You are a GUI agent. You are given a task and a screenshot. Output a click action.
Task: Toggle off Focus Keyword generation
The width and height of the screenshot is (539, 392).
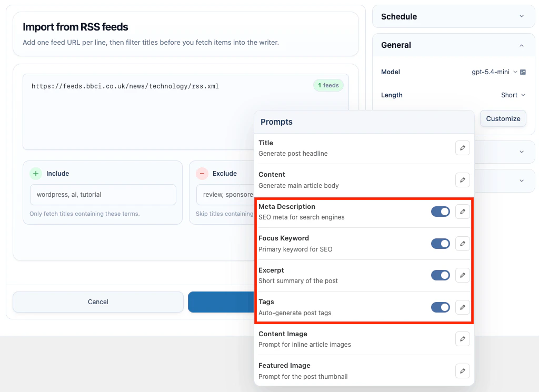click(441, 244)
